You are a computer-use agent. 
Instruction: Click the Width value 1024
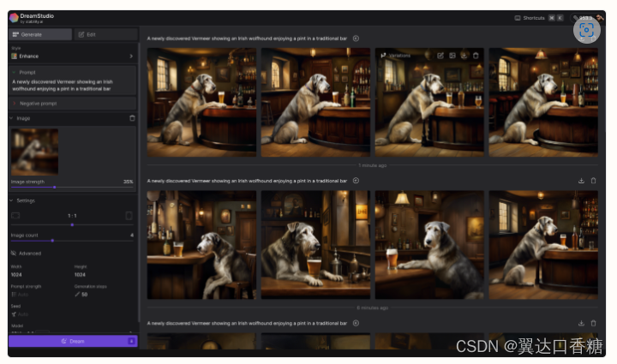click(16, 275)
